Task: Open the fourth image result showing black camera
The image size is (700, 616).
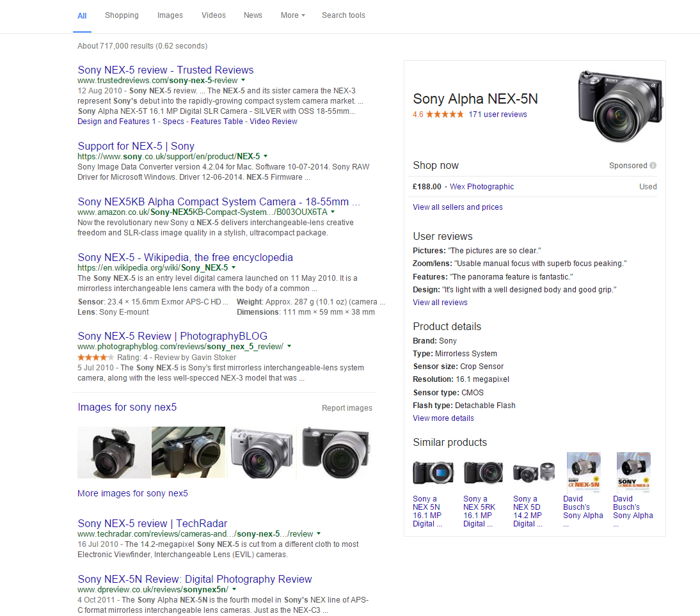Action: (335, 452)
